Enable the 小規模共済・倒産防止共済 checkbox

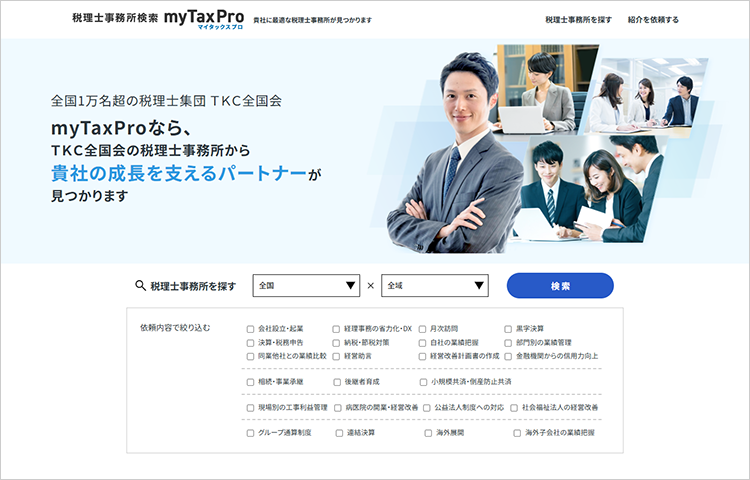[423, 382]
